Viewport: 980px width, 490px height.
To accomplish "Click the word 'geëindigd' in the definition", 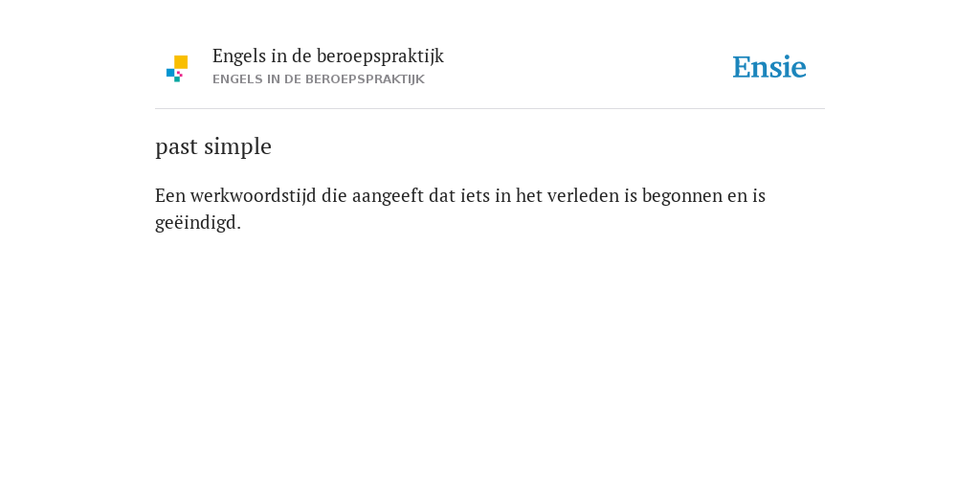I will click(x=195, y=222).
